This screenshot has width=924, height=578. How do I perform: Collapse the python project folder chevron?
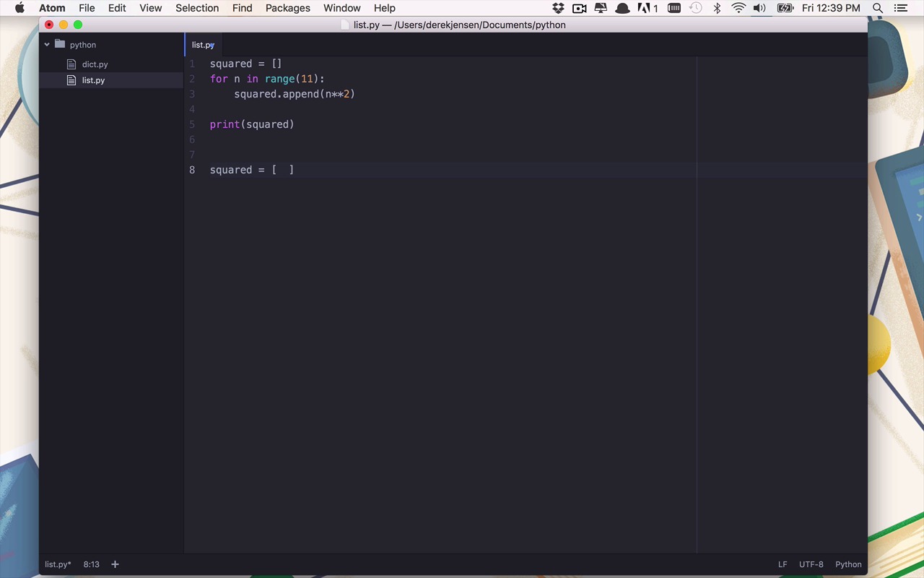[x=47, y=45]
